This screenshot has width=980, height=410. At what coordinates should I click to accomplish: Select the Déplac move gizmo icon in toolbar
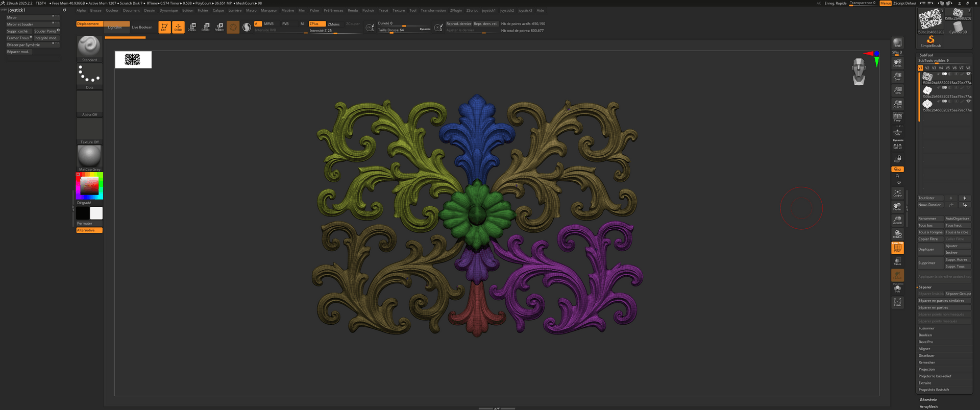click(x=192, y=27)
